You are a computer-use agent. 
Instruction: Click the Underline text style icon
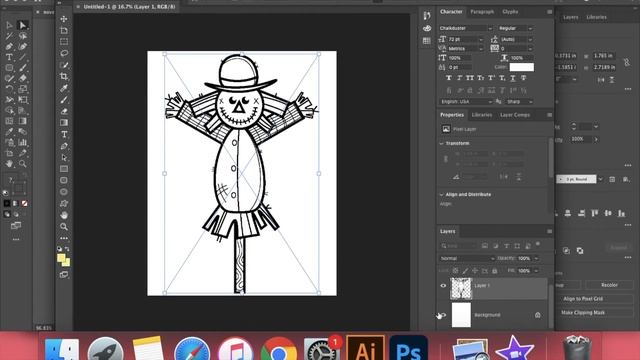point(513,78)
